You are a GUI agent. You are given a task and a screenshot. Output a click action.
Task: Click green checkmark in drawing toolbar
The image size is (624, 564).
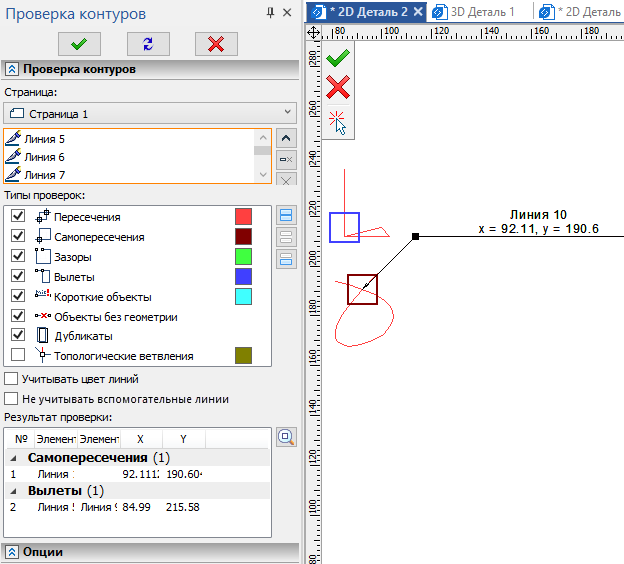click(x=339, y=58)
